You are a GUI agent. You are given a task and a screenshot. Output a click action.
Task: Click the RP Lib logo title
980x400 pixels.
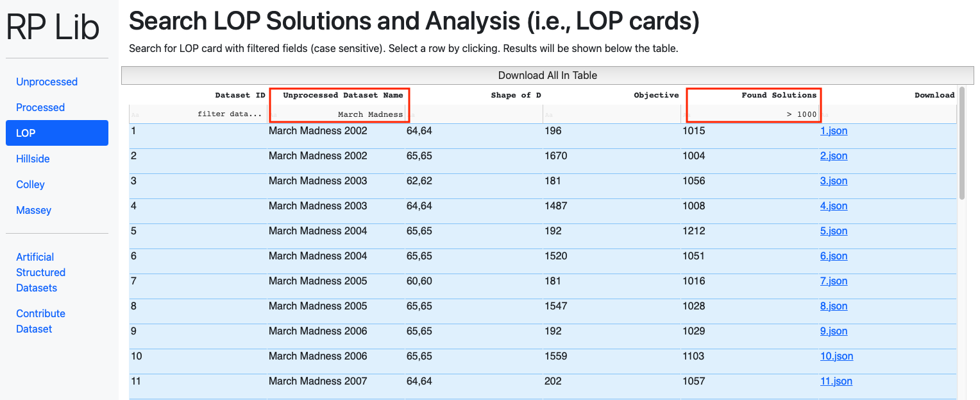[53, 28]
